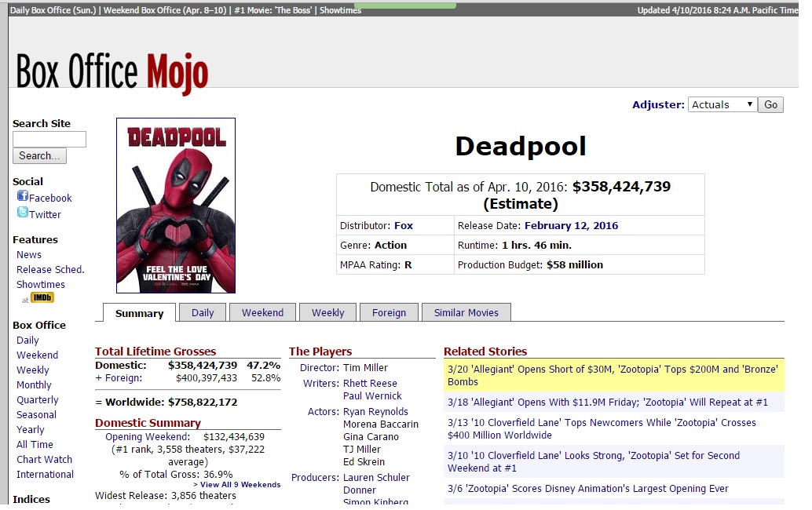This screenshot has width=812, height=510.
Task: Select the Summary tab
Action: [x=139, y=313]
